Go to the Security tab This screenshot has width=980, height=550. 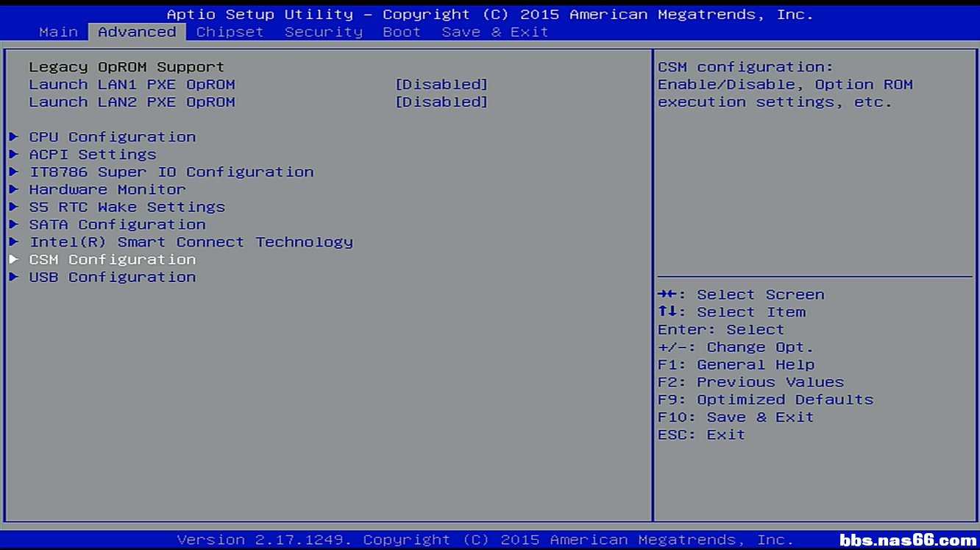tap(323, 32)
